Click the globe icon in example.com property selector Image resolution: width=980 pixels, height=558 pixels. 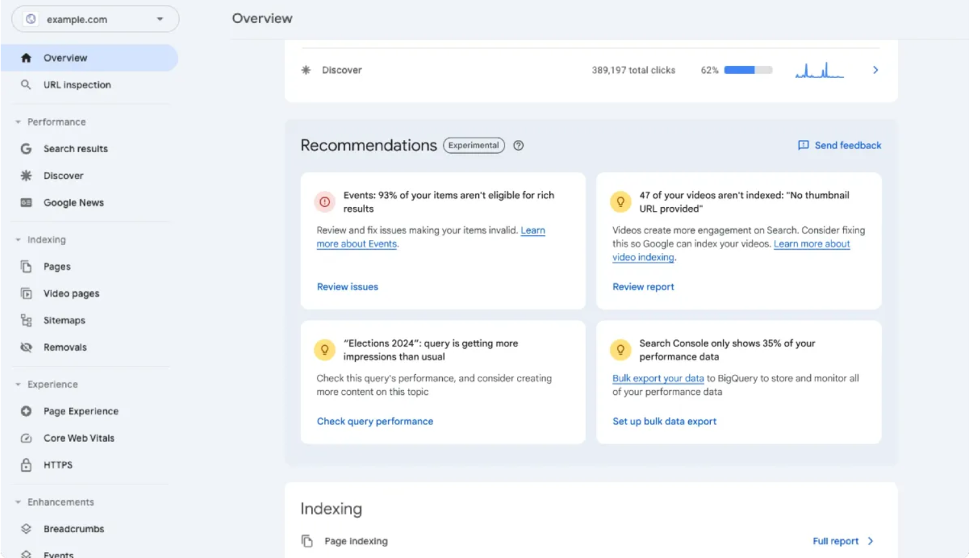click(x=31, y=19)
